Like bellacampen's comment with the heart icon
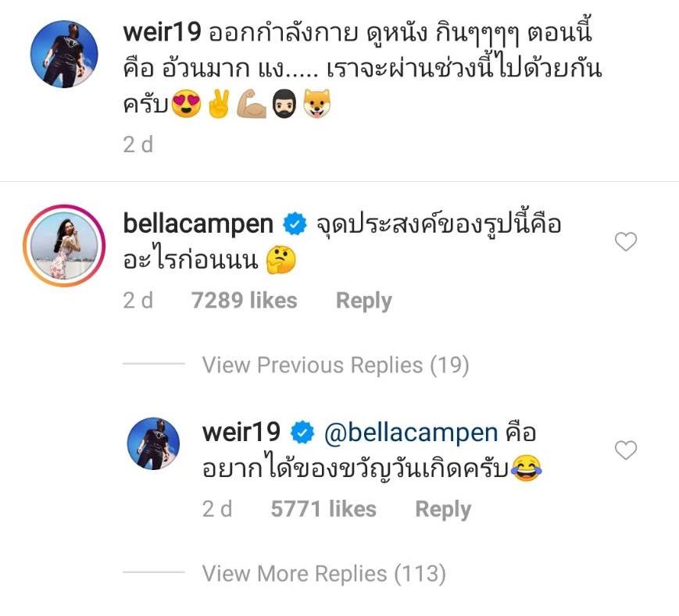679x616 pixels. point(626,241)
